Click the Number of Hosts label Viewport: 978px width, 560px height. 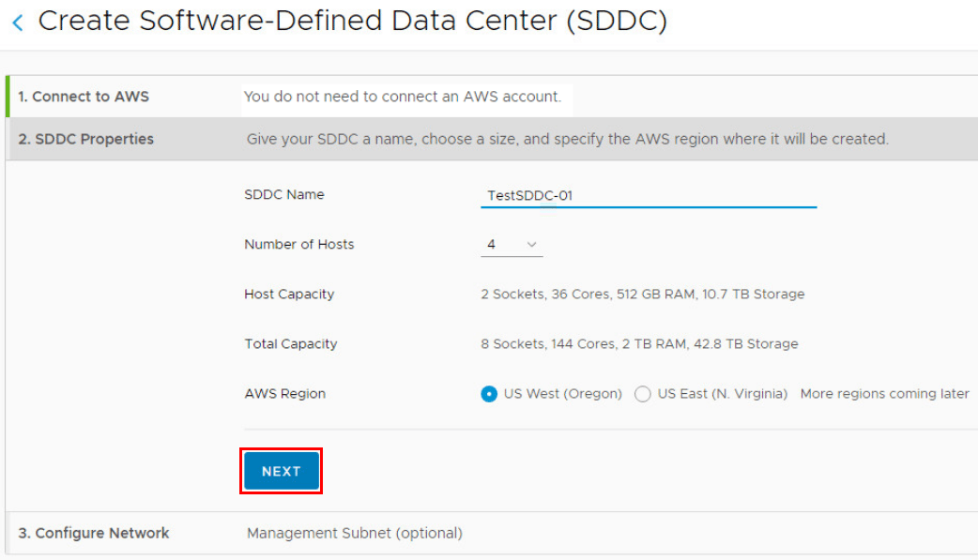[299, 245]
